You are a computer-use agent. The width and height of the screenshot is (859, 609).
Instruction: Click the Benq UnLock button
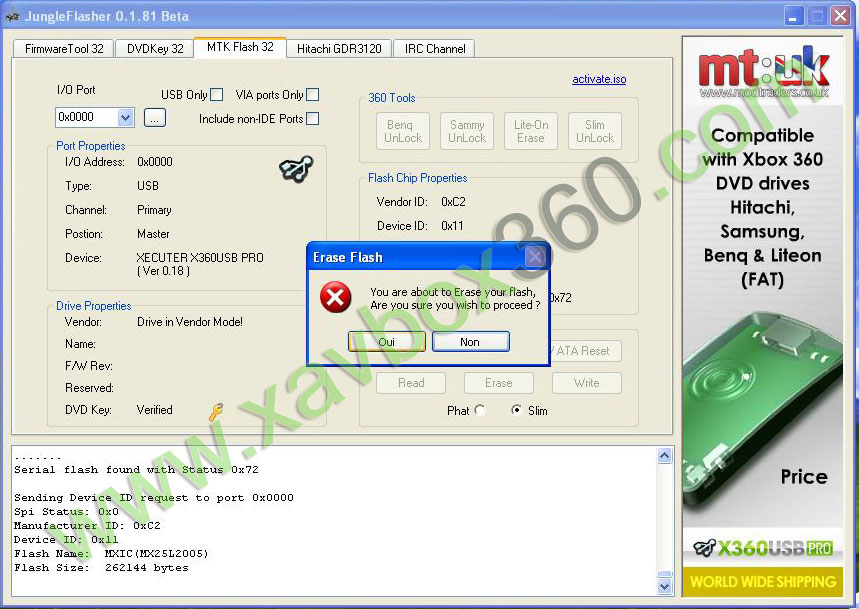(403, 131)
